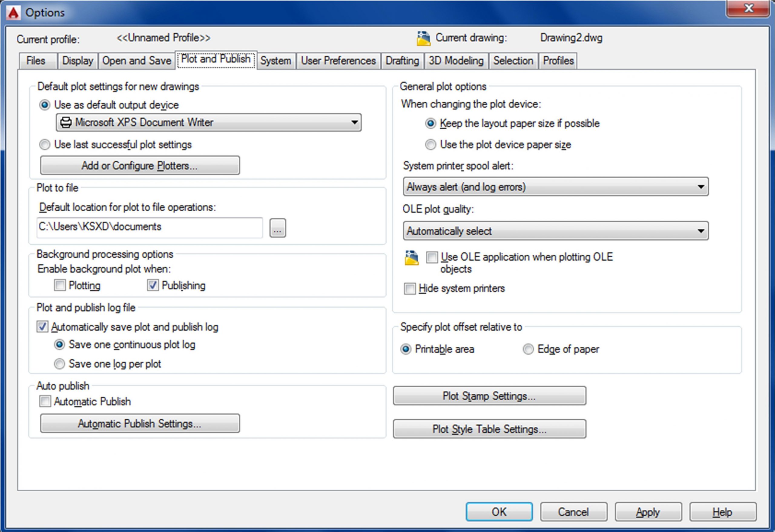Toggle Hide system printers checkbox
Screen dimensions: 775x532
click(410, 289)
